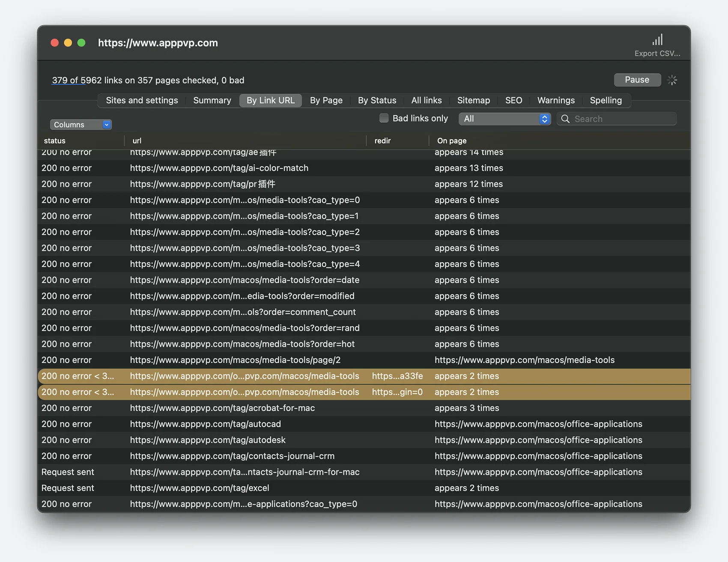Select the tag/ai-color-match row url
This screenshot has height=562, width=728.
(219, 168)
